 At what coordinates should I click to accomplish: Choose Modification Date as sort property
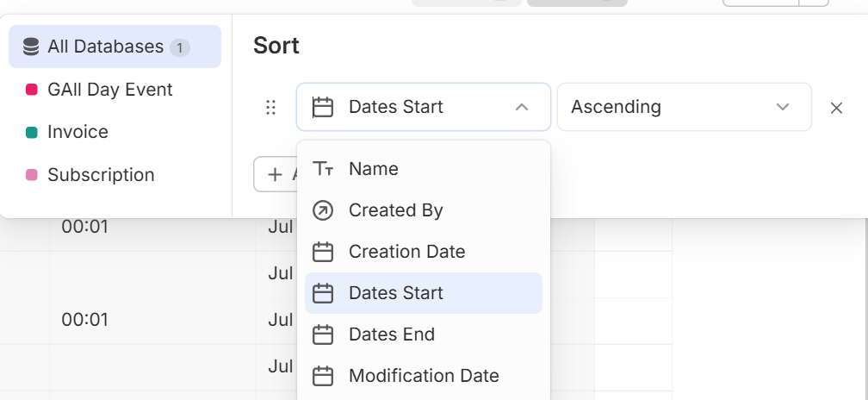coord(424,376)
